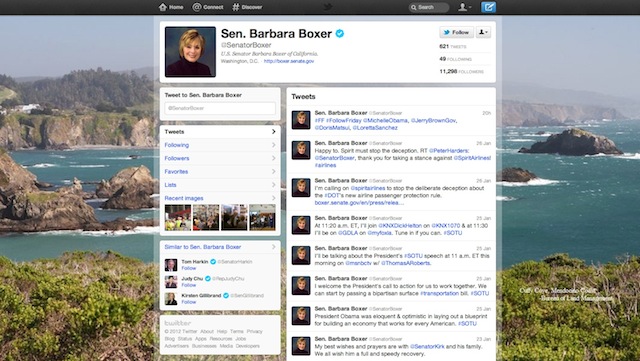Viewport: 640px width, 361px height.
Task: Follow Kirsten Gillibrand
Action: click(x=189, y=302)
